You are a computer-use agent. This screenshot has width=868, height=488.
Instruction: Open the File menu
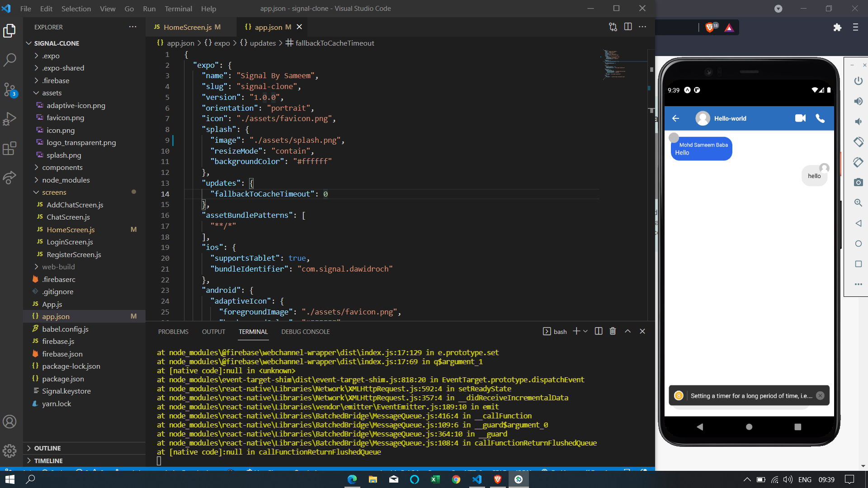click(x=26, y=9)
